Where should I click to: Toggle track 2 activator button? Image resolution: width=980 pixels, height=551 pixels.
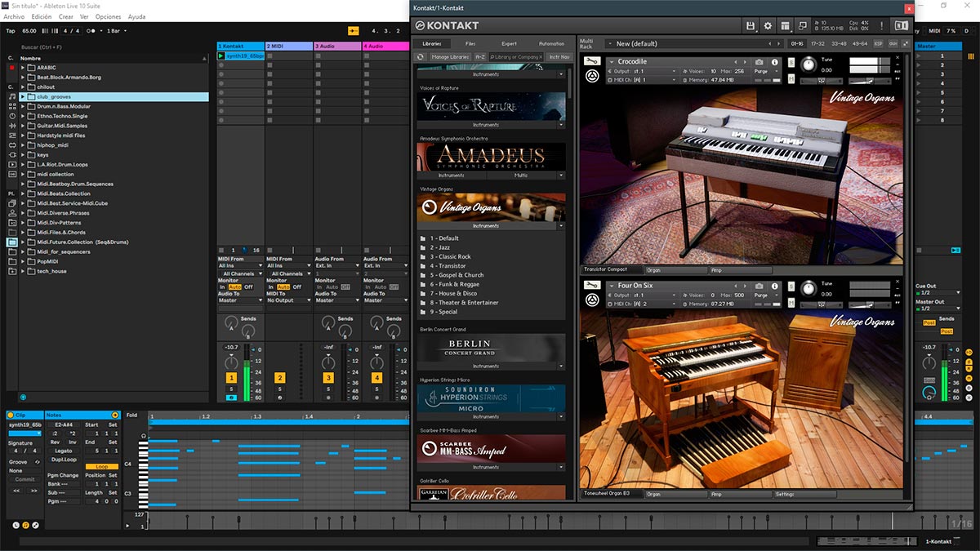click(x=280, y=378)
